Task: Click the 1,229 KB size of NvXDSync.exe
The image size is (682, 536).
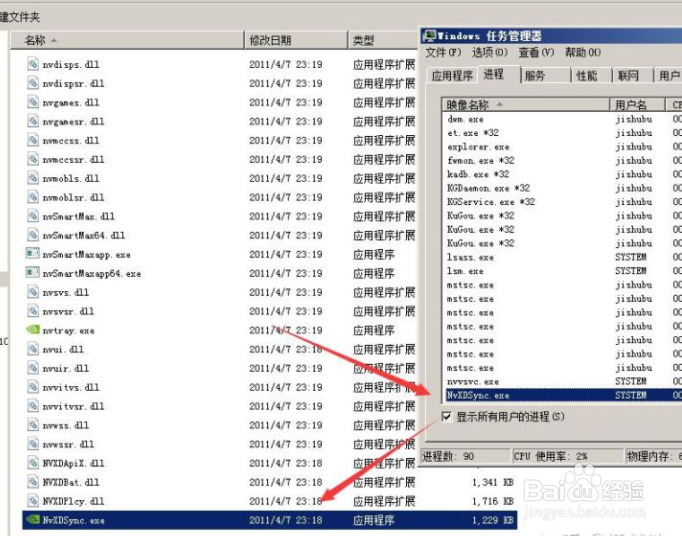Action: 492,520
